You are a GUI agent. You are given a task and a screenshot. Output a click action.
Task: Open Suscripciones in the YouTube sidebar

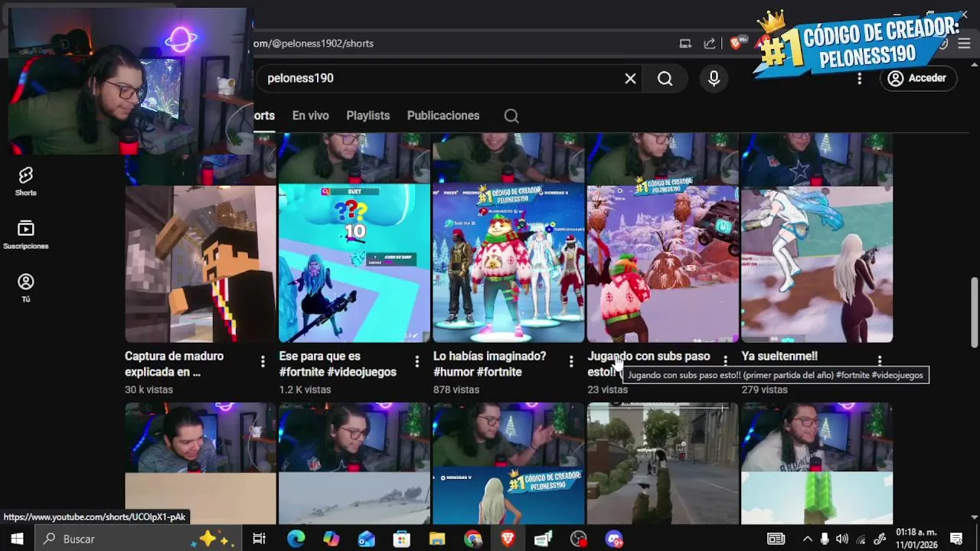click(25, 235)
